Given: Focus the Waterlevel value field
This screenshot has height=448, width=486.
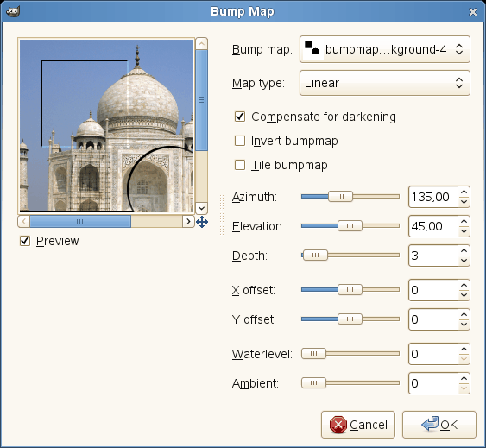Looking at the screenshot, I should point(433,354).
